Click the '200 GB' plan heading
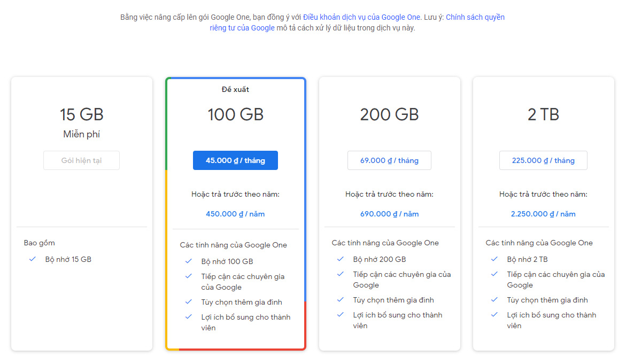The image size is (626, 364). [389, 114]
